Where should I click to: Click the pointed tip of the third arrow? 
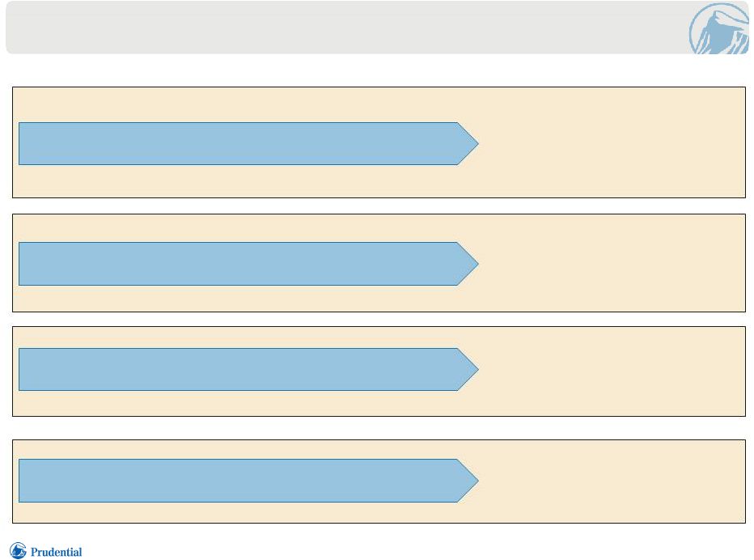click(x=470, y=369)
